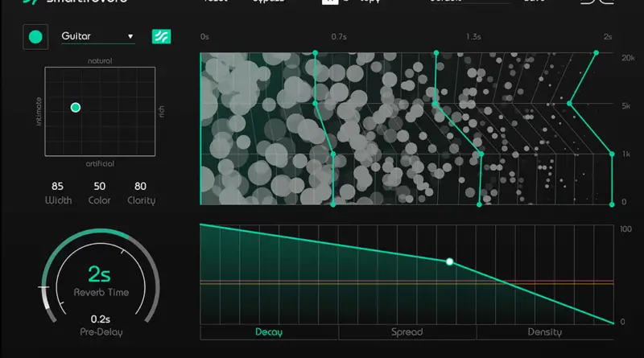Open the Guitar profile dropdown
This screenshot has width=644, height=358.
pyautogui.click(x=97, y=36)
